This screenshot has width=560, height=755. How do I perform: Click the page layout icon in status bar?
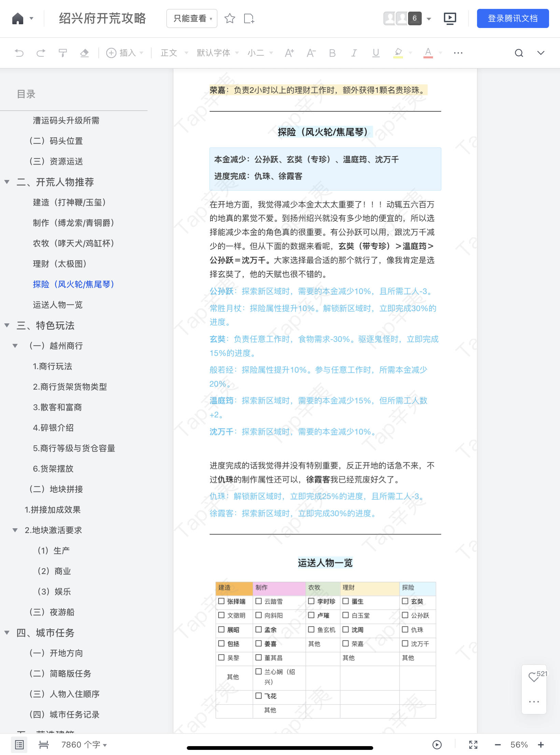[44, 745]
